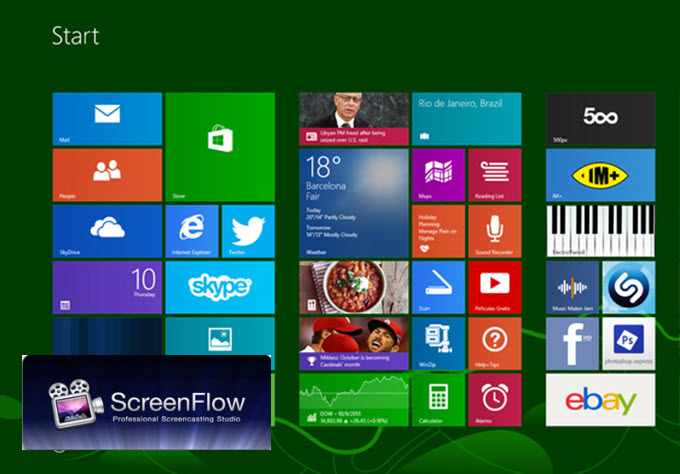Open the Health tile about Holiday Planning
Viewport: 680px width, 474px height.
click(x=438, y=231)
